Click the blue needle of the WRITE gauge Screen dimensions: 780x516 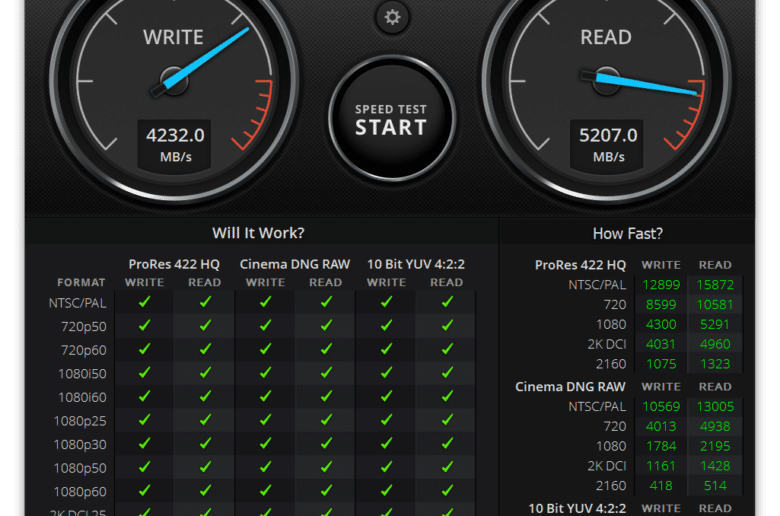[x=206, y=59]
